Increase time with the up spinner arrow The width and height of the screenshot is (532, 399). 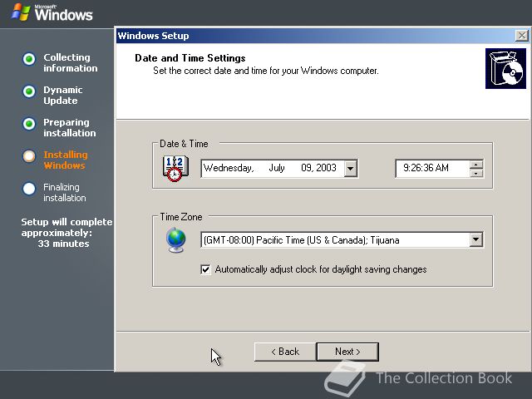tap(476, 165)
